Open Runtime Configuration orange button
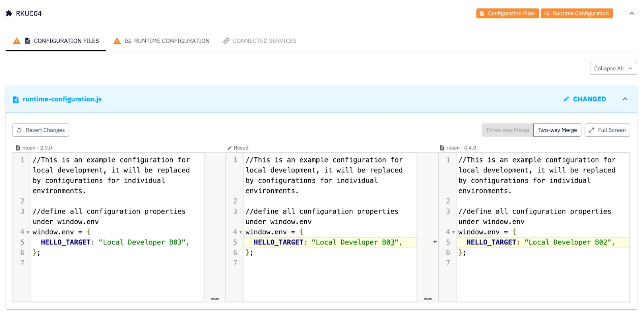The height and width of the screenshot is (316, 644). point(576,13)
